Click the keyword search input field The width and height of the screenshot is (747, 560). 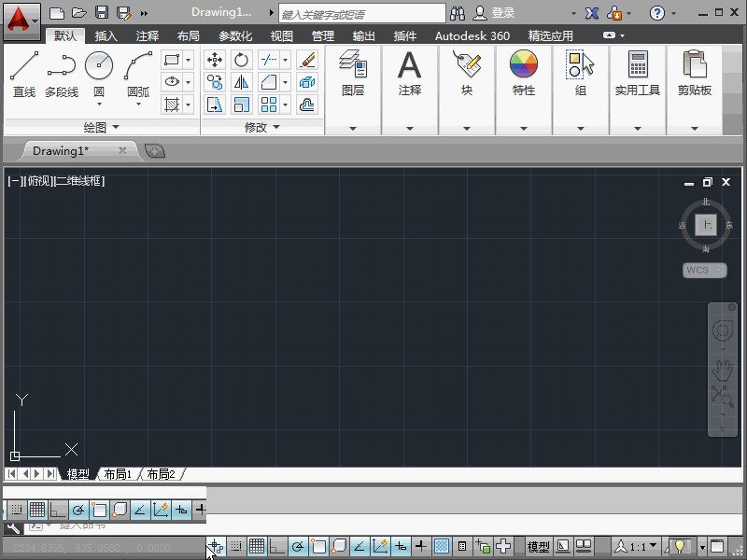click(361, 14)
